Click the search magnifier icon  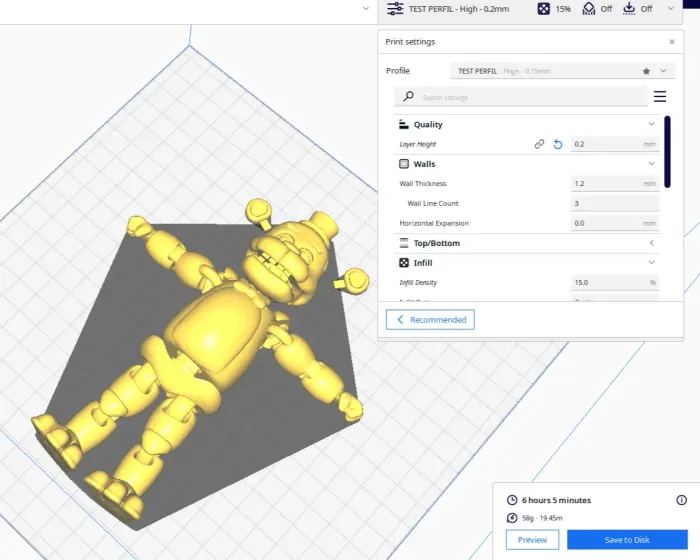(x=408, y=96)
